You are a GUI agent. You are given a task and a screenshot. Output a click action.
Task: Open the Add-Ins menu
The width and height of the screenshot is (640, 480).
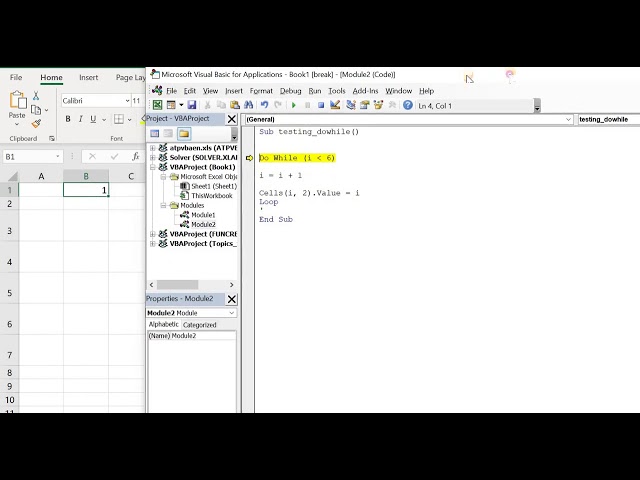[365, 91]
